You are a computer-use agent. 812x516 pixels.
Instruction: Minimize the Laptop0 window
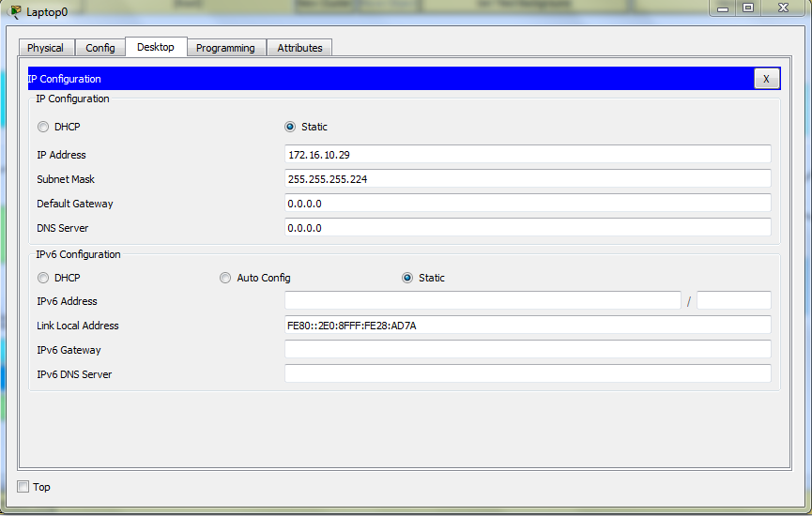coord(724,8)
